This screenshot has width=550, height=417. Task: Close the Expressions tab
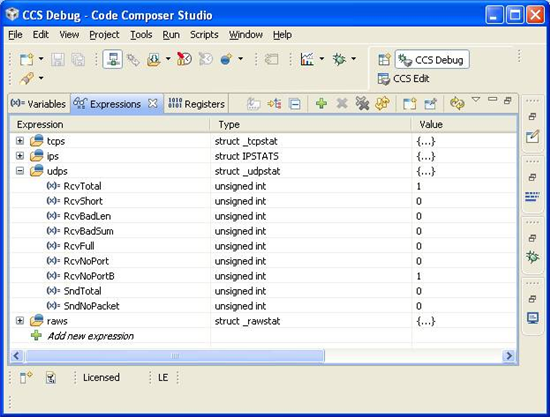tap(153, 103)
